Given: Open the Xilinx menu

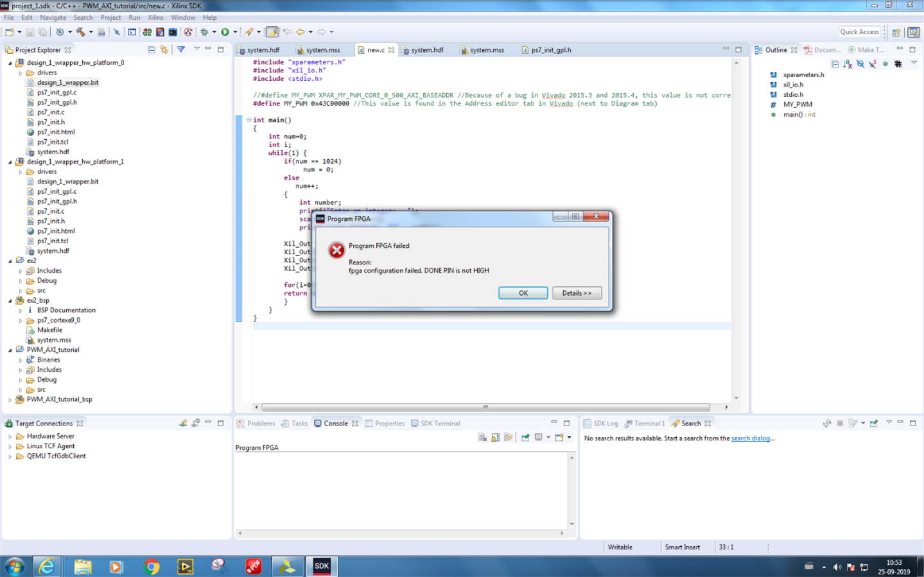Looking at the screenshot, I should (155, 17).
